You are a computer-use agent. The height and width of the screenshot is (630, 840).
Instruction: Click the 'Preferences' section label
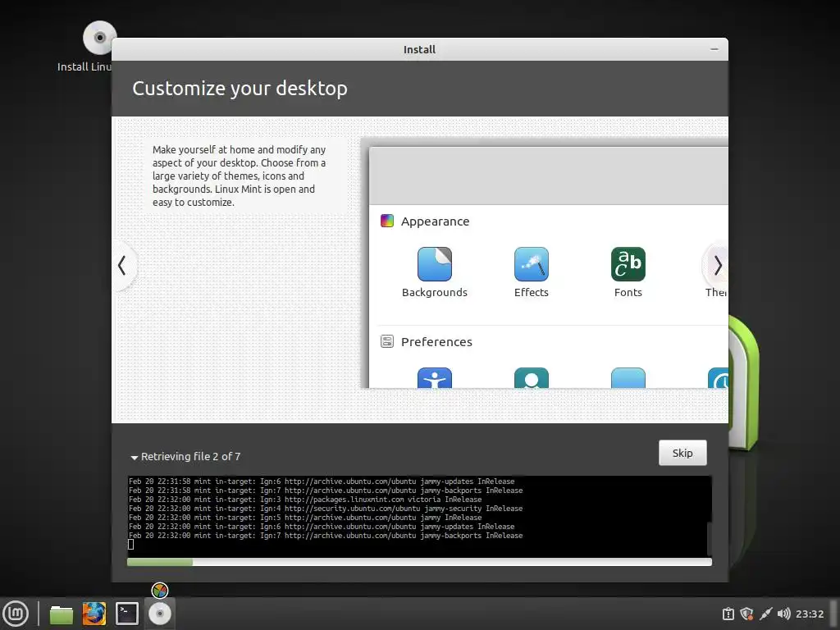pyautogui.click(x=436, y=342)
